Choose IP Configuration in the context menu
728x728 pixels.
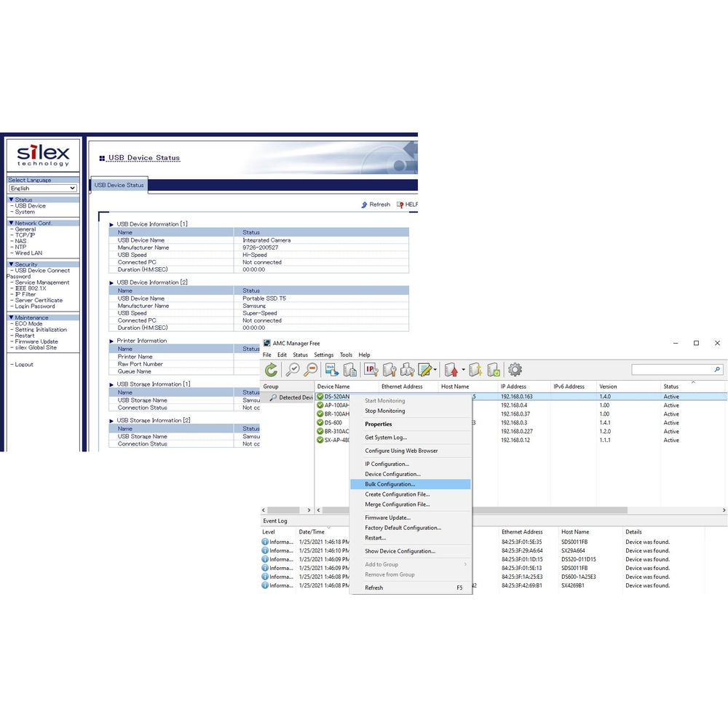411,464
